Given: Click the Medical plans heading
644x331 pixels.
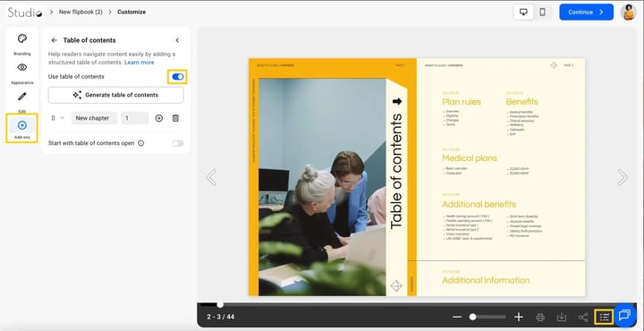Looking at the screenshot, I should (470, 158).
